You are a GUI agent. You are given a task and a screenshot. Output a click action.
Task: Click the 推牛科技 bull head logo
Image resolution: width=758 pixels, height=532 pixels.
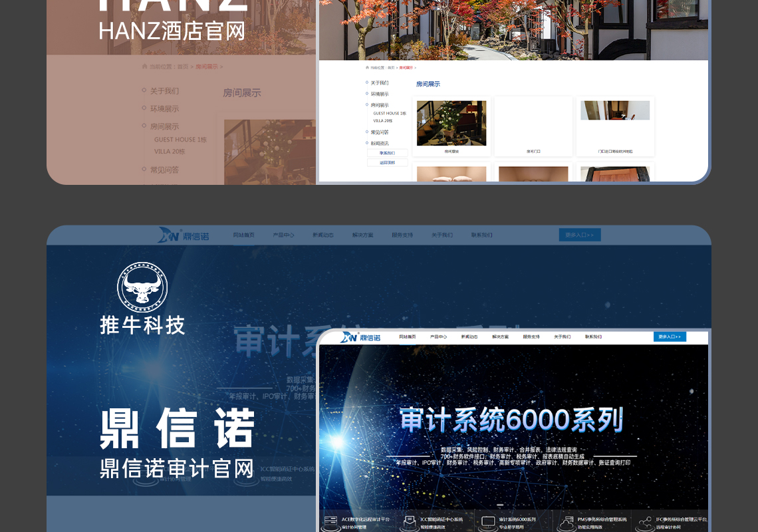[142, 287]
